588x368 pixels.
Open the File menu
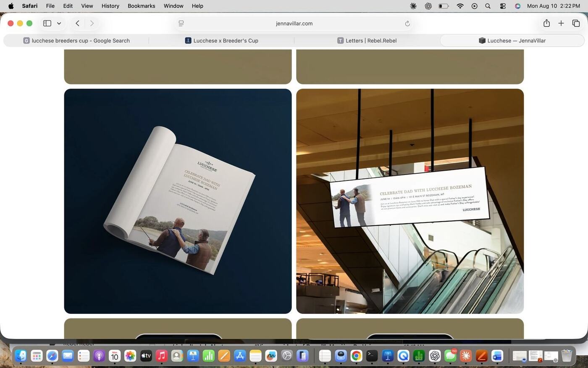click(50, 6)
